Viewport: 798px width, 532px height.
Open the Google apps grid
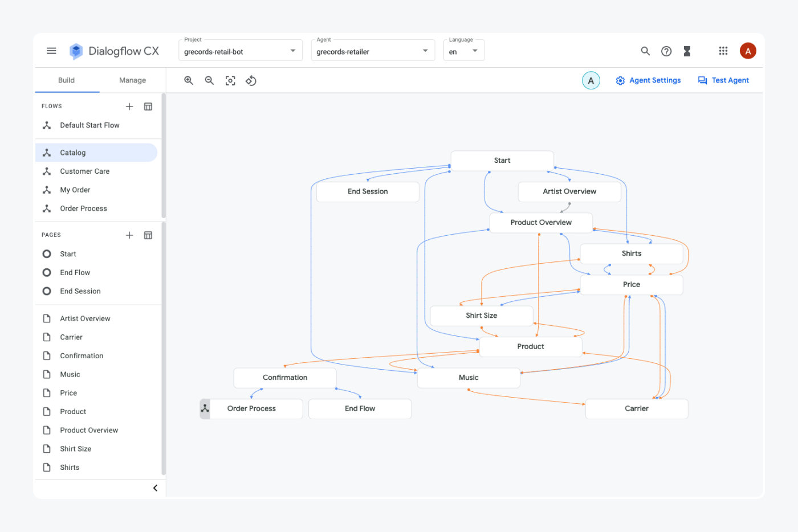click(x=723, y=51)
